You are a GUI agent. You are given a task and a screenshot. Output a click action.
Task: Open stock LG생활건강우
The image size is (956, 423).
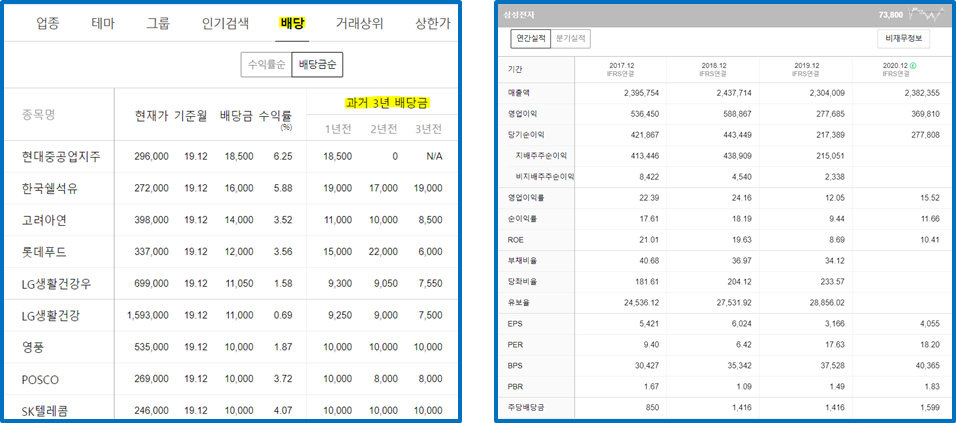tap(56, 284)
